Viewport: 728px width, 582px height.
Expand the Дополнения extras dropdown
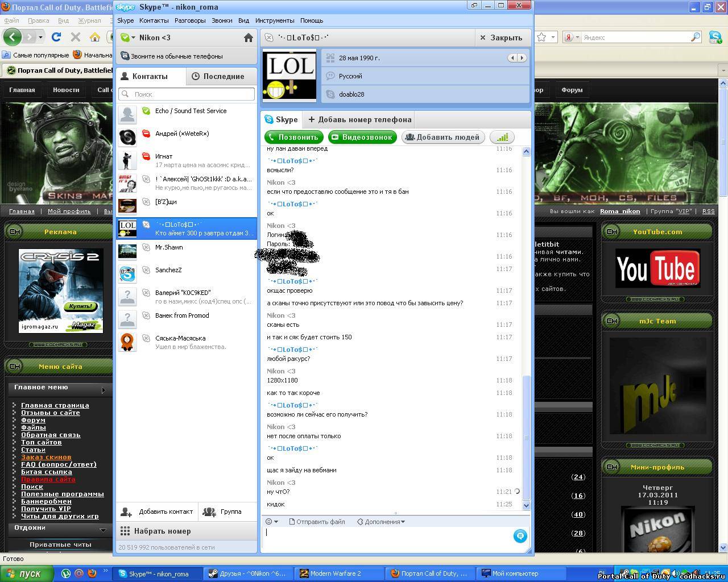(380, 522)
